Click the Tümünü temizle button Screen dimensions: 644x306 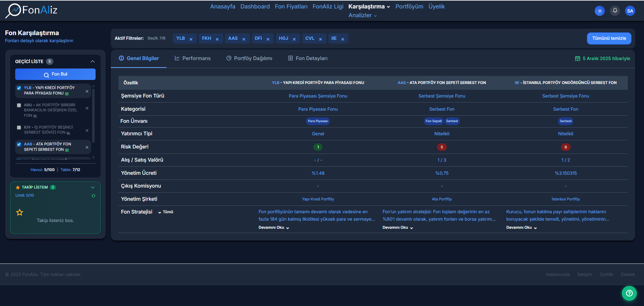(609, 38)
